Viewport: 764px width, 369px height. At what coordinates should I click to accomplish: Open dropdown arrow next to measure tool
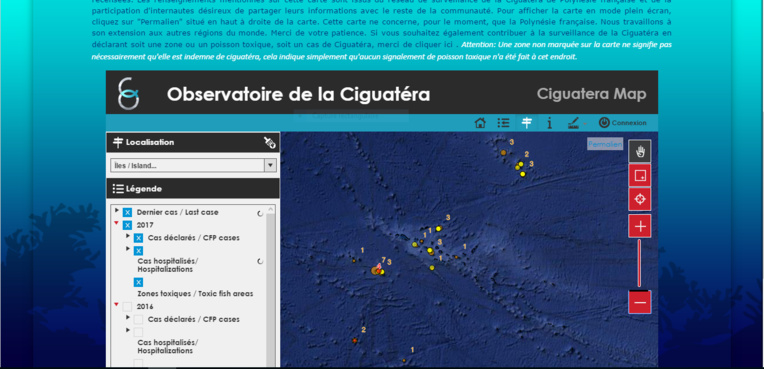pyautogui.click(x=584, y=124)
